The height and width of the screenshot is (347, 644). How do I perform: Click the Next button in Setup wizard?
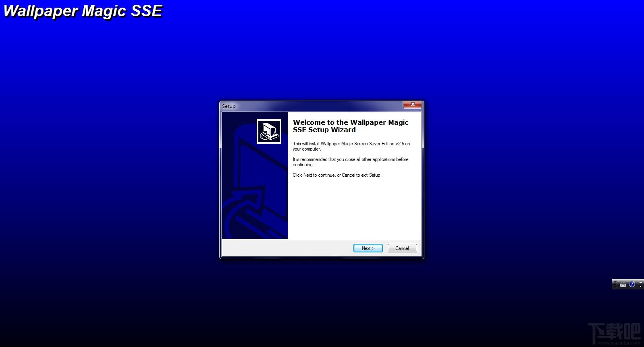[x=368, y=248]
